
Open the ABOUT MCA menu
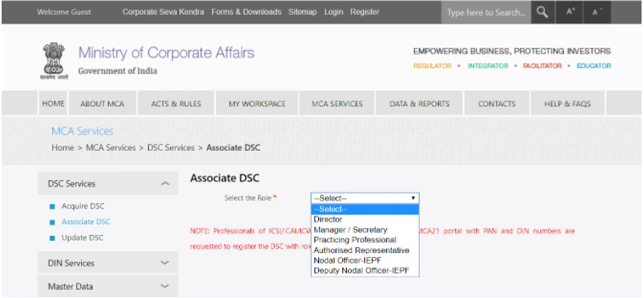click(x=102, y=104)
